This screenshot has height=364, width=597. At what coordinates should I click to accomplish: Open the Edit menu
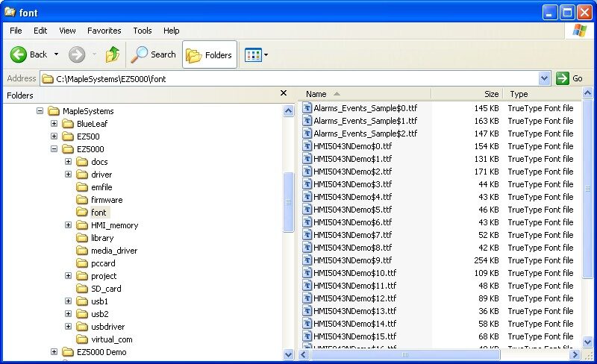[40, 31]
